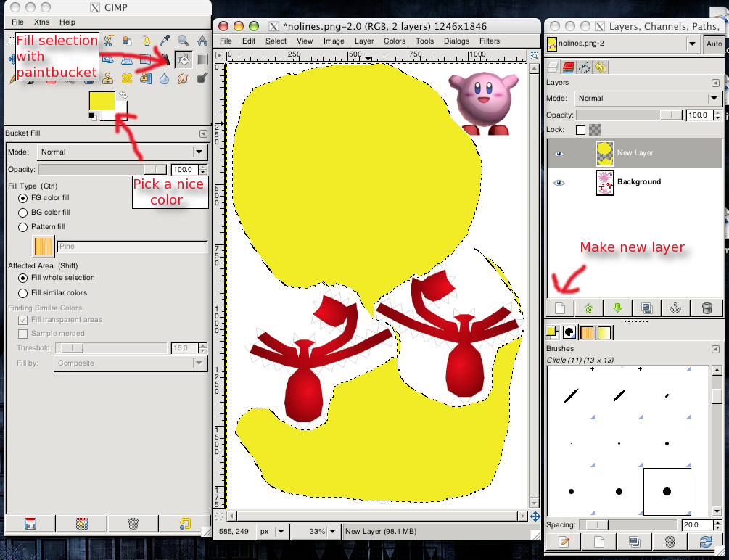Open the Select menu
The image size is (729, 560).
pyautogui.click(x=276, y=41)
